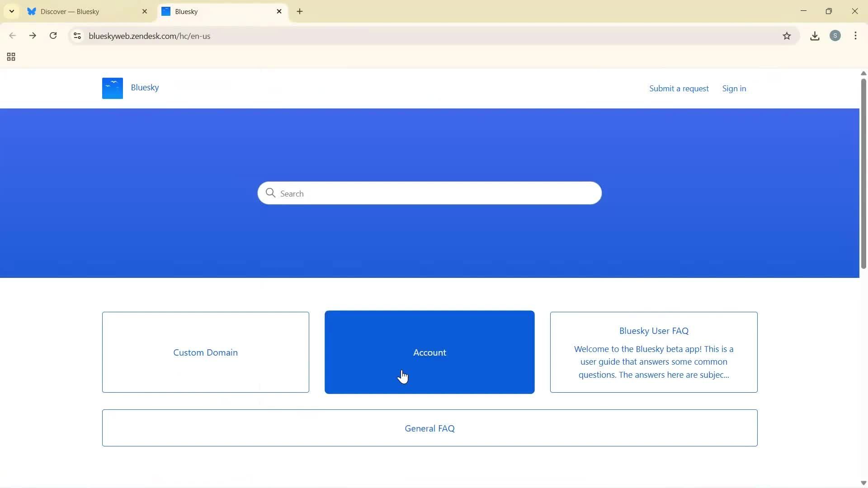Click the Bluesky butterfly logo
This screenshot has width=868, height=488.
pos(112,88)
